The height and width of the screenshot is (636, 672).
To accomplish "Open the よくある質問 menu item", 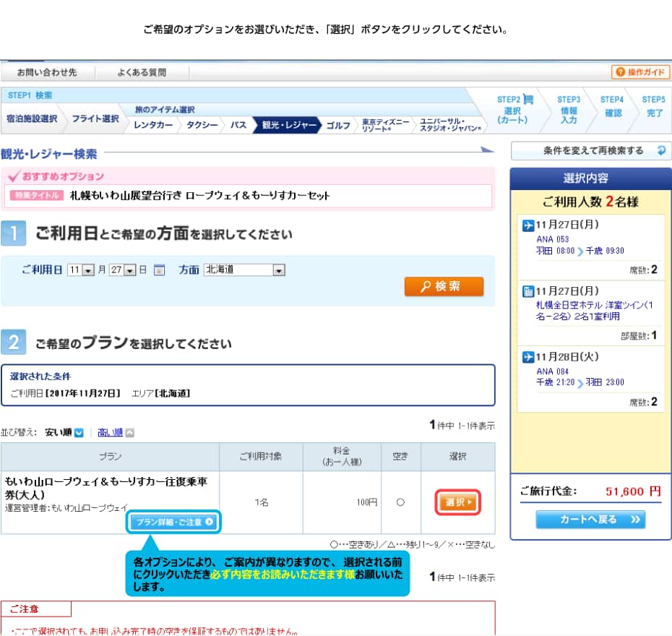I will coord(142,72).
